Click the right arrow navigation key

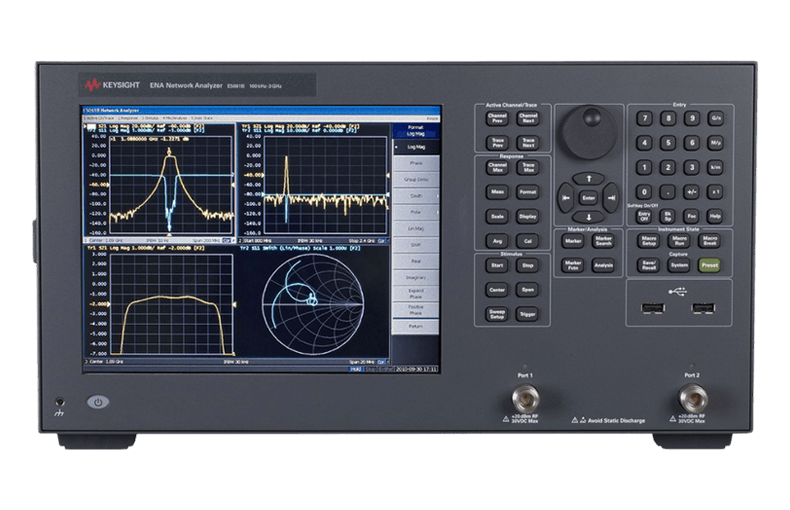(x=612, y=198)
